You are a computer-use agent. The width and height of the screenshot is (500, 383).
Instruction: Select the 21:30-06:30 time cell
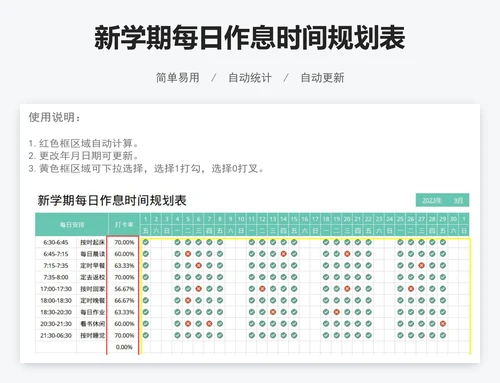click(56, 335)
